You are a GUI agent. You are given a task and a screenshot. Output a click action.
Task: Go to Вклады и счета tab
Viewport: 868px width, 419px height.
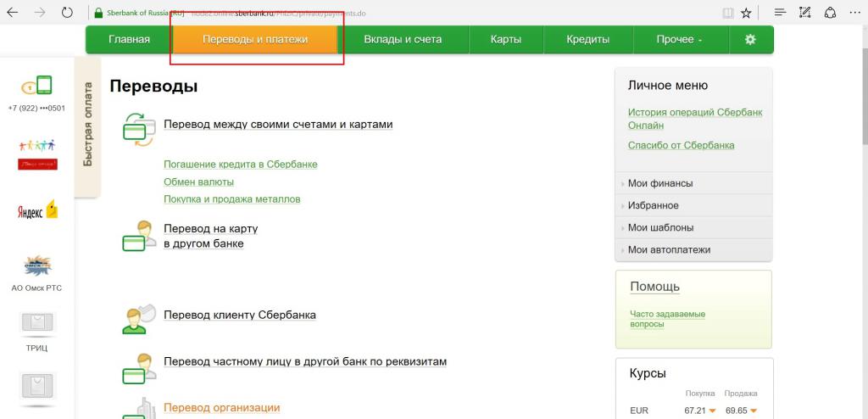pos(403,39)
